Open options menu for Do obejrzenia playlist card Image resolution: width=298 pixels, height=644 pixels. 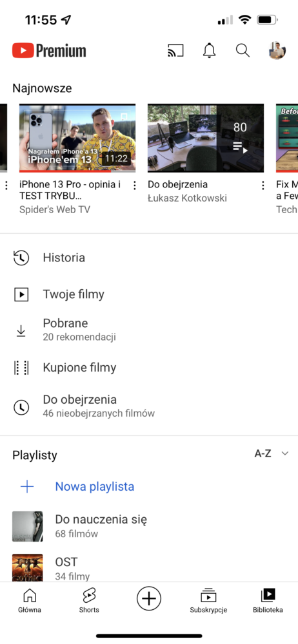point(263,185)
